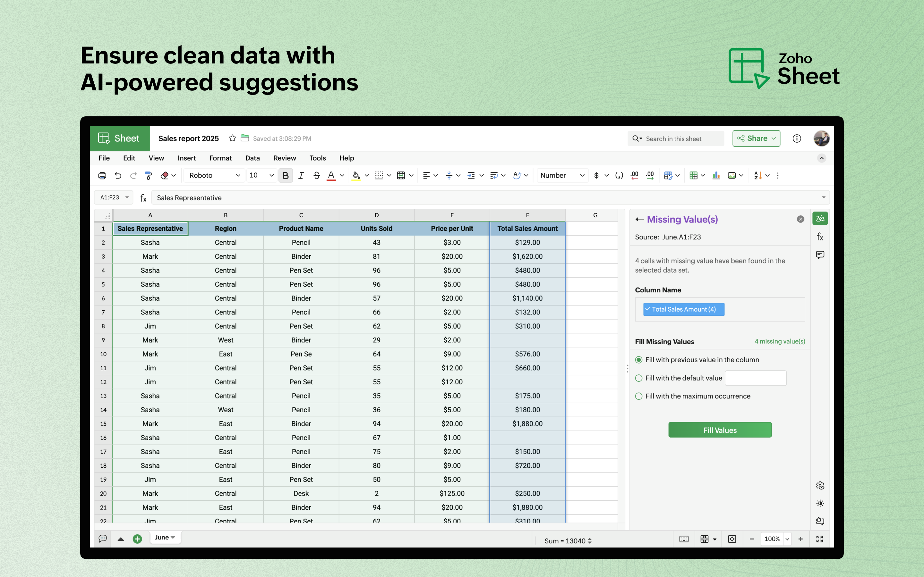
Task: Expand the Number format dropdown
Action: [x=562, y=176]
